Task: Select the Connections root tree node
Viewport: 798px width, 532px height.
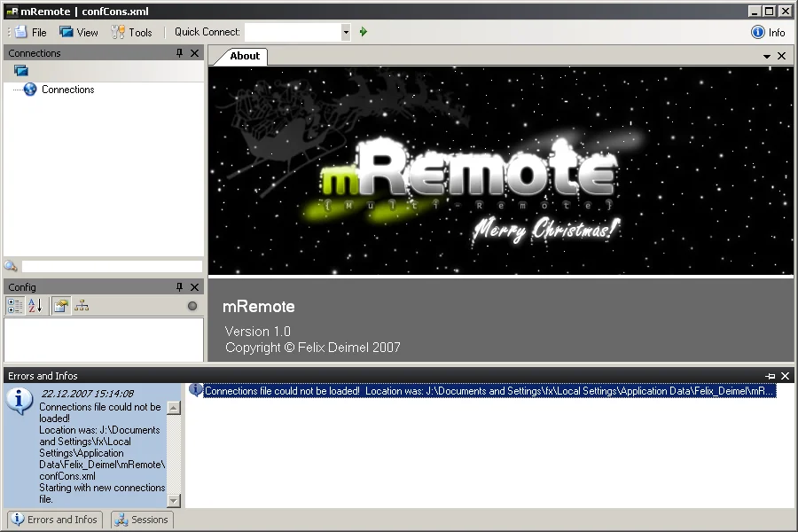Action: pyautogui.click(x=67, y=90)
